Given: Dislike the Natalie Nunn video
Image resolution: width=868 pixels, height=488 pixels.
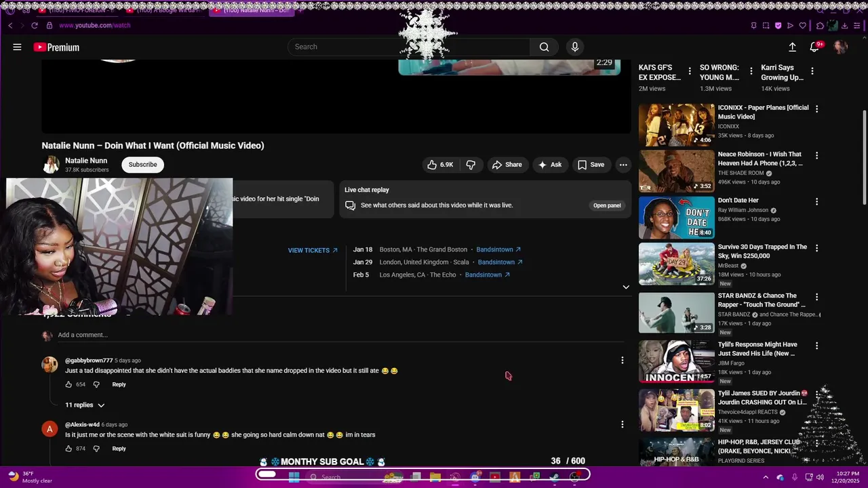Looking at the screenshot, I should coord(471,165).
